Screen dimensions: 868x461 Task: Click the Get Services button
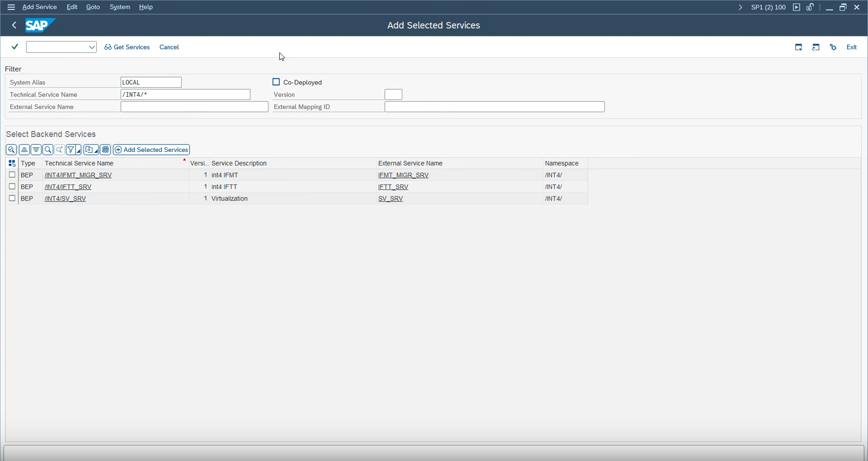coord(127,47)
